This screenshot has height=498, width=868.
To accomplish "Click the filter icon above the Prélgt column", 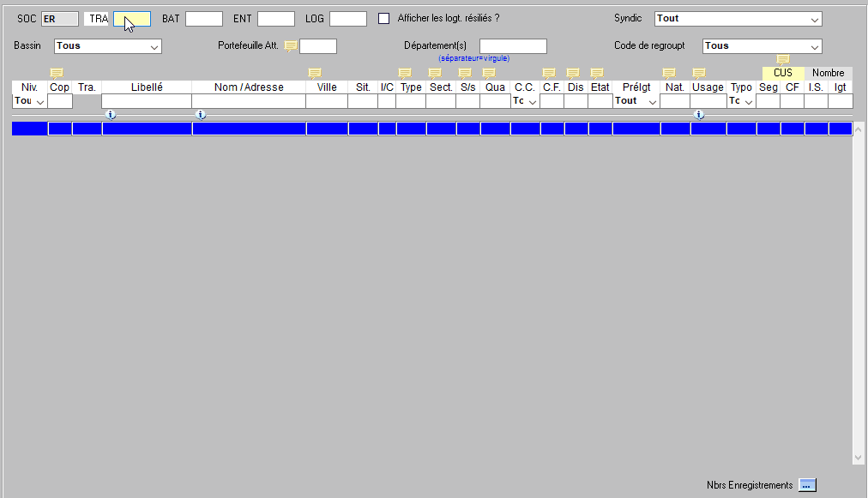I will [635, 73].
